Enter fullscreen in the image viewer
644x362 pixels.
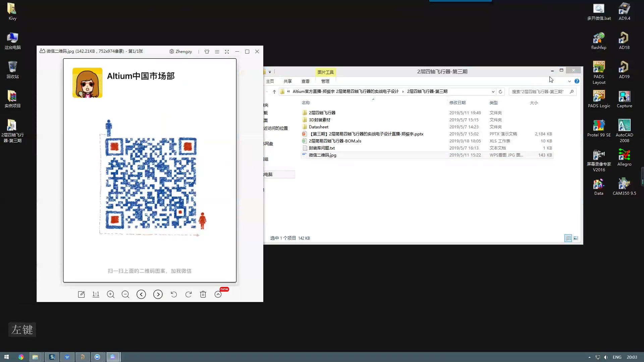click(x=227, y=52)
